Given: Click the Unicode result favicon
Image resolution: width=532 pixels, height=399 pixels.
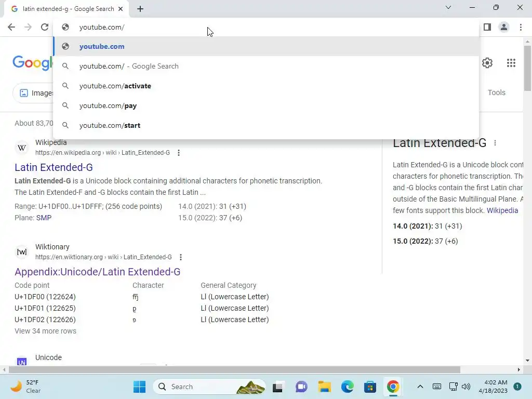Looking at the screenshot, I should (22, 362).
